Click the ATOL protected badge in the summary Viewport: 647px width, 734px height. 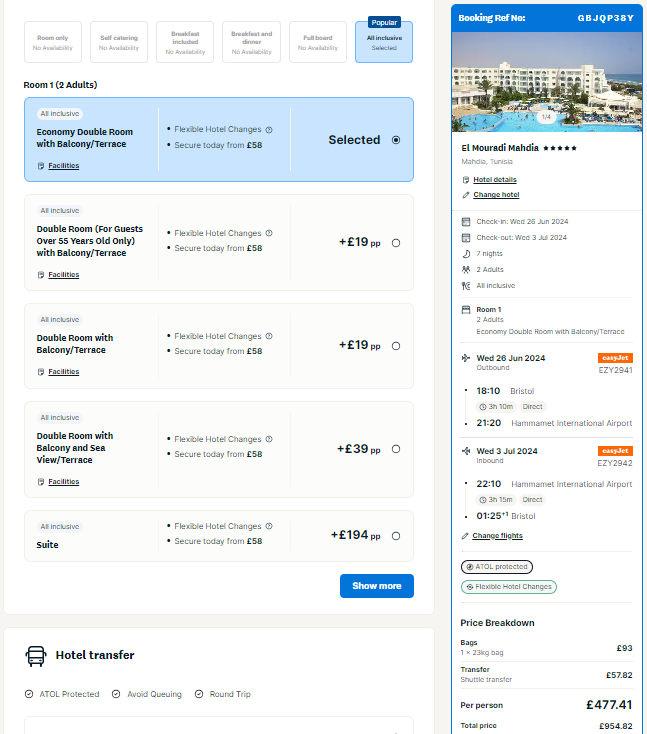[497, 567]
